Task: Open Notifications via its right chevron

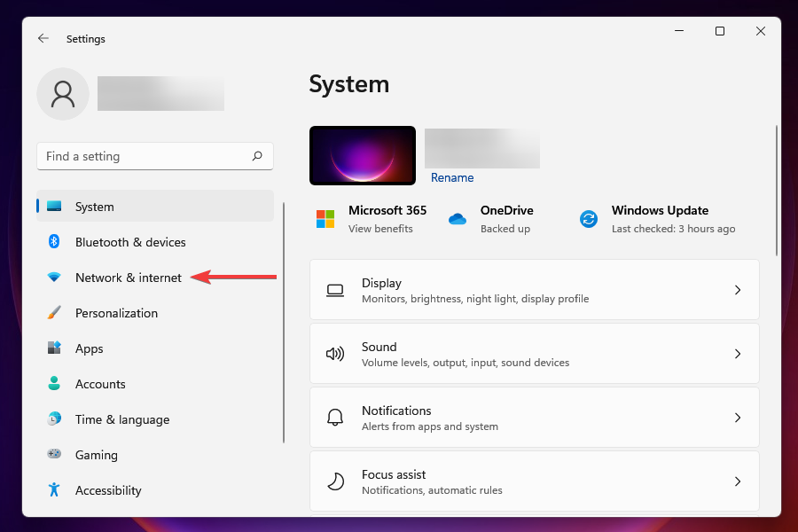Action: pos(738,418)
